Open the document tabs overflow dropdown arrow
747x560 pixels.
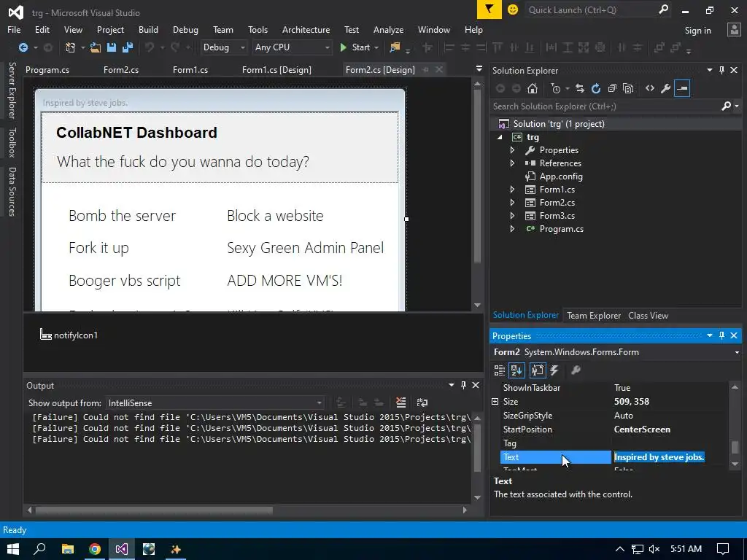coord(479,69)
